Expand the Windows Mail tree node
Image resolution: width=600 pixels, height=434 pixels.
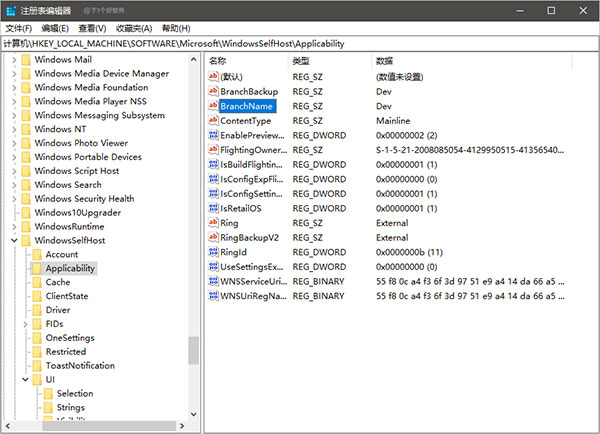pyautogui.click(x=14, y=60)
